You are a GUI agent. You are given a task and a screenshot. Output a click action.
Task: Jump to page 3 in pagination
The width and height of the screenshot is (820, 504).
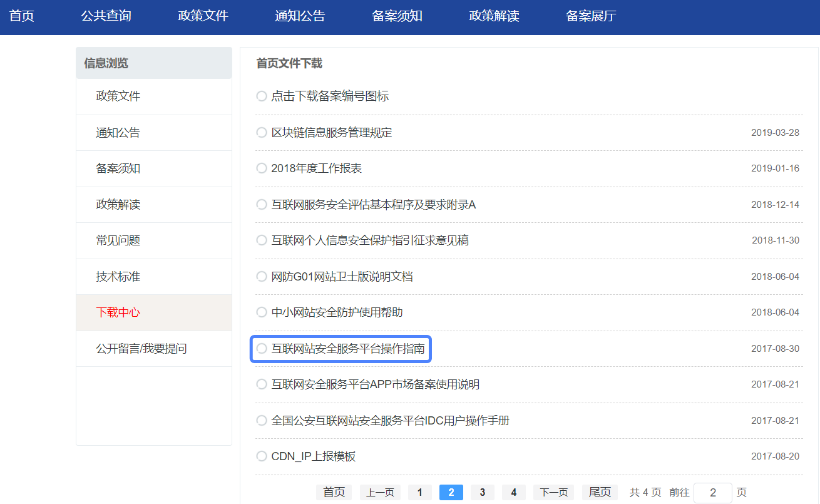[482, 493]
